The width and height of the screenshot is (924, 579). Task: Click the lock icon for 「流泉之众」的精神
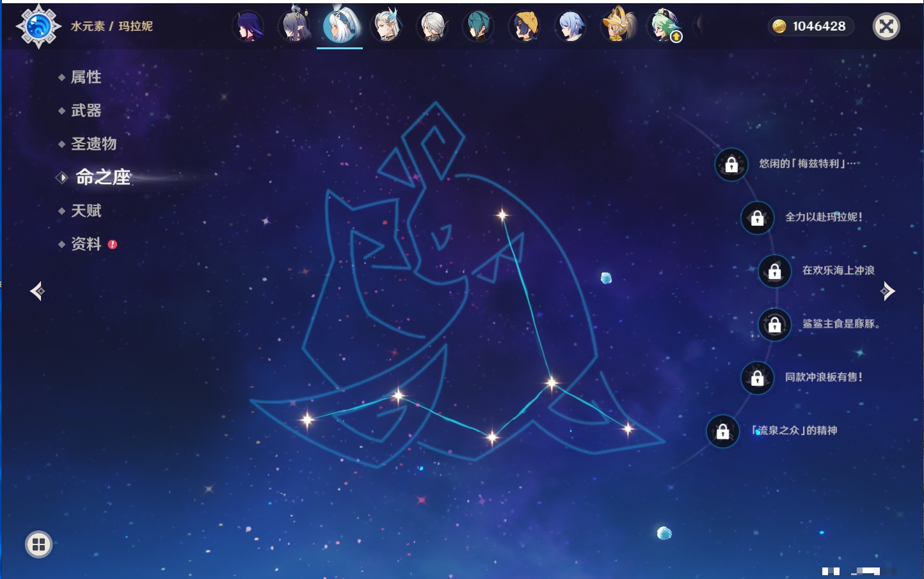[723, 431]
